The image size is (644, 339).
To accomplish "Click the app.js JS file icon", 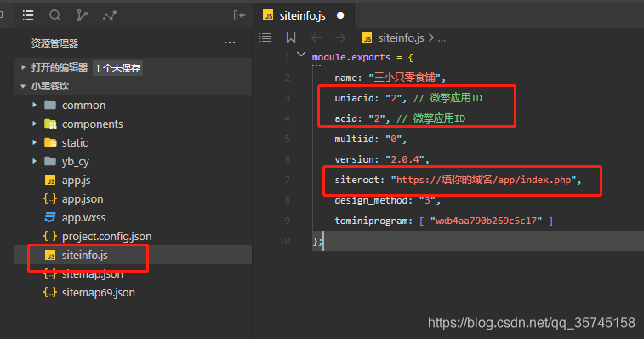I will point(50,181).
